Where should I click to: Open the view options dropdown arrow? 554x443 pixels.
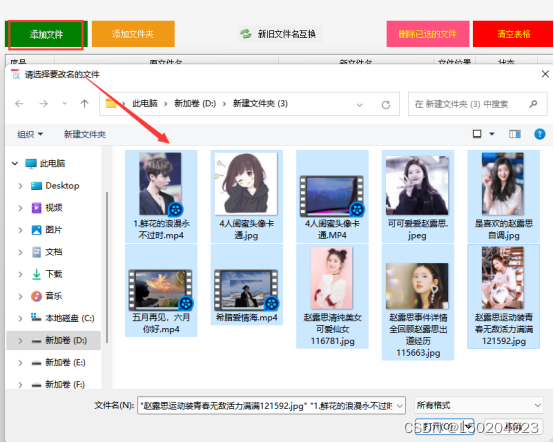click(491, 134)
